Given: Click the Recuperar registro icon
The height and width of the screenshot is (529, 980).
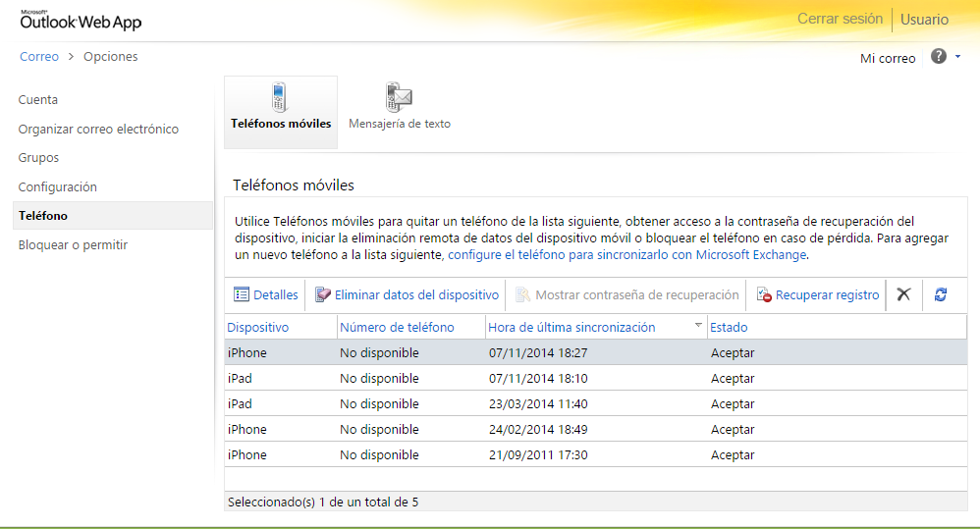Looking at the screenshot, I should pyautogui.click(x=764, y=294).
